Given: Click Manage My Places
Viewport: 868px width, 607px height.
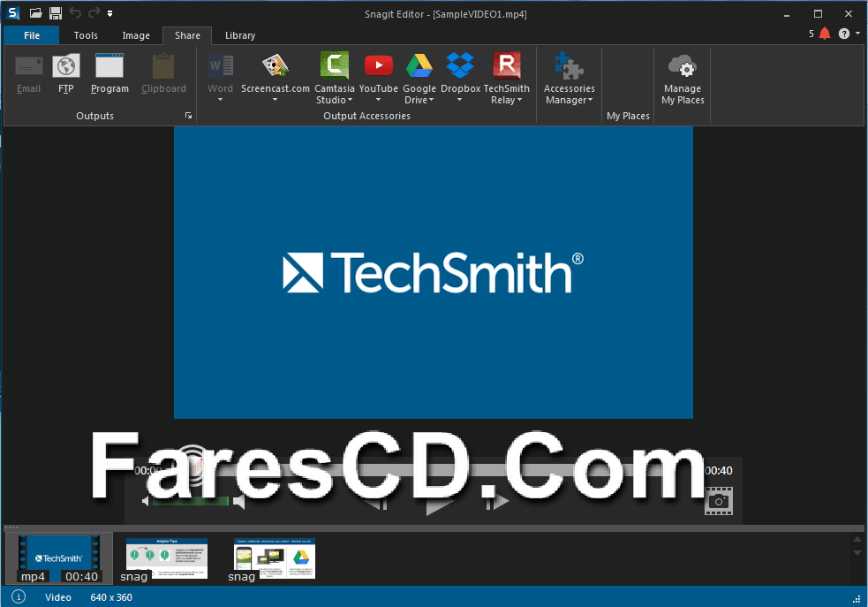Looking at the screenshot, I should tap(683, 79).
